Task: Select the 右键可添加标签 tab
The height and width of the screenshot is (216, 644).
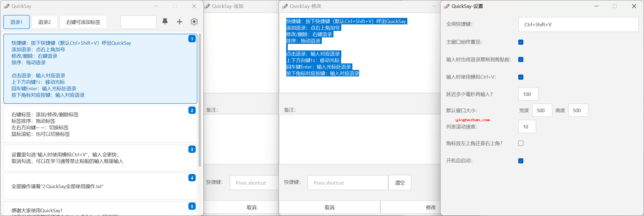Action: [83, 22]
